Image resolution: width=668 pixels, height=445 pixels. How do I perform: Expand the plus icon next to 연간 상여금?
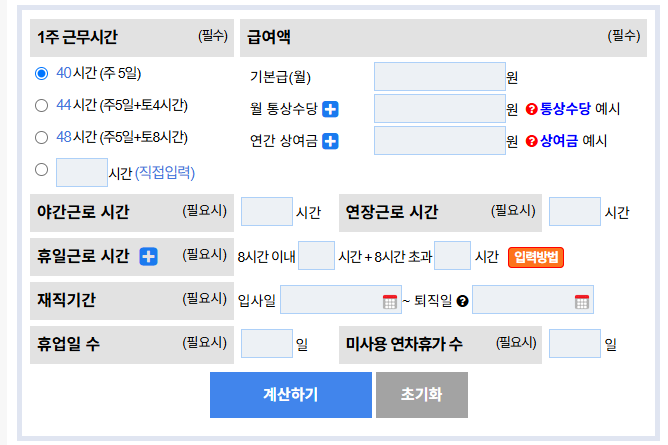click(x=330, y=141)
